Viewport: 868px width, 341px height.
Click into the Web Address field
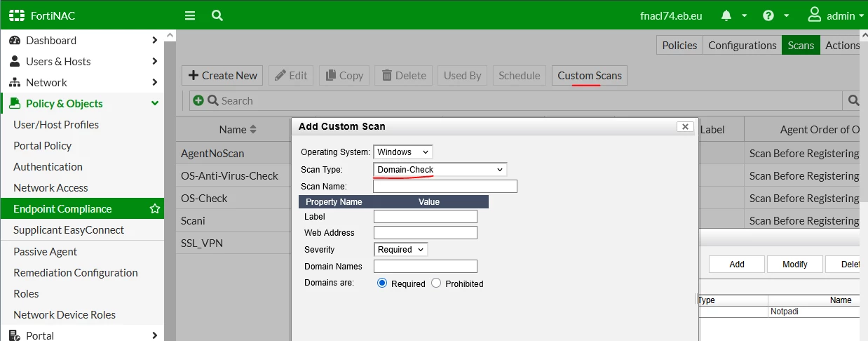[426, 232]
